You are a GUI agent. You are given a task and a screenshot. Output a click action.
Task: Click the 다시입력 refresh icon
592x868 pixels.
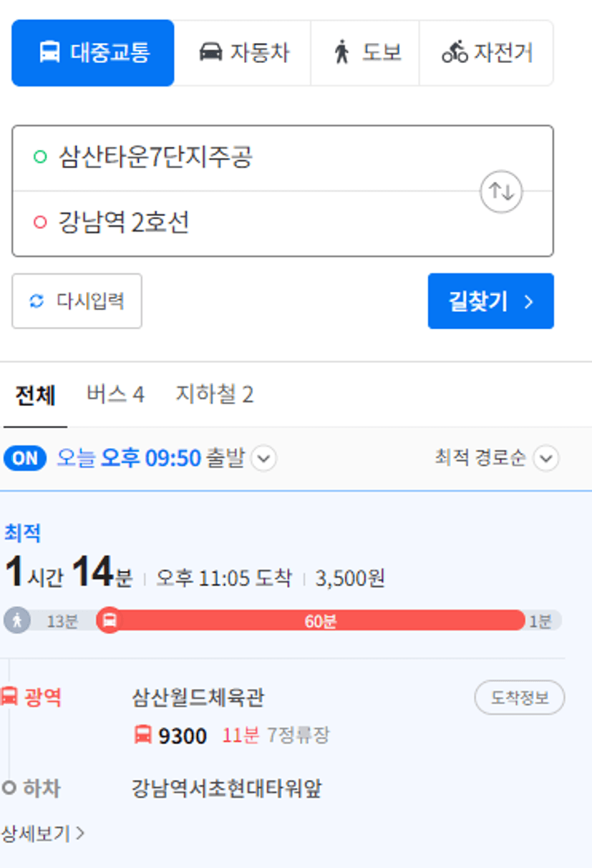tap(37, 301)
